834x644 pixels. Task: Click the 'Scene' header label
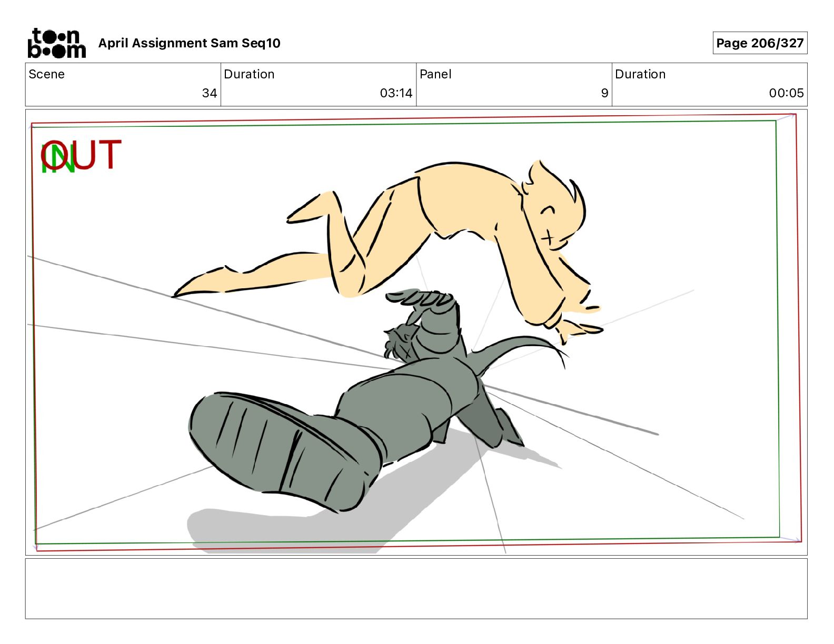pyautogui.click(x=46, y=74)
